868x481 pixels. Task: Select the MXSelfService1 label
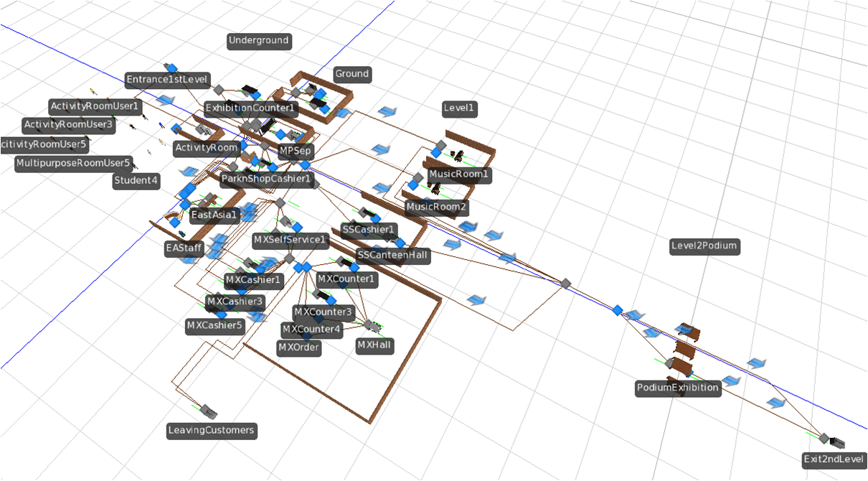[290, 239]
